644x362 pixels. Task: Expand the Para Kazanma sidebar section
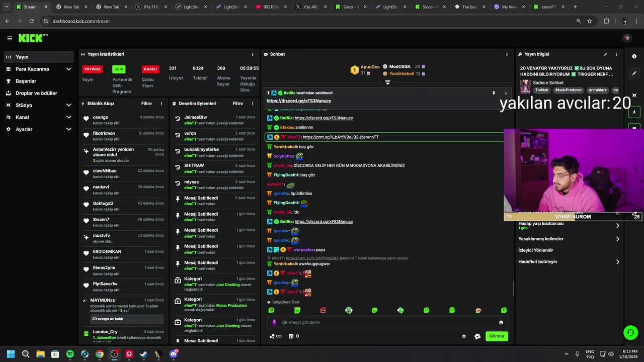39,69
